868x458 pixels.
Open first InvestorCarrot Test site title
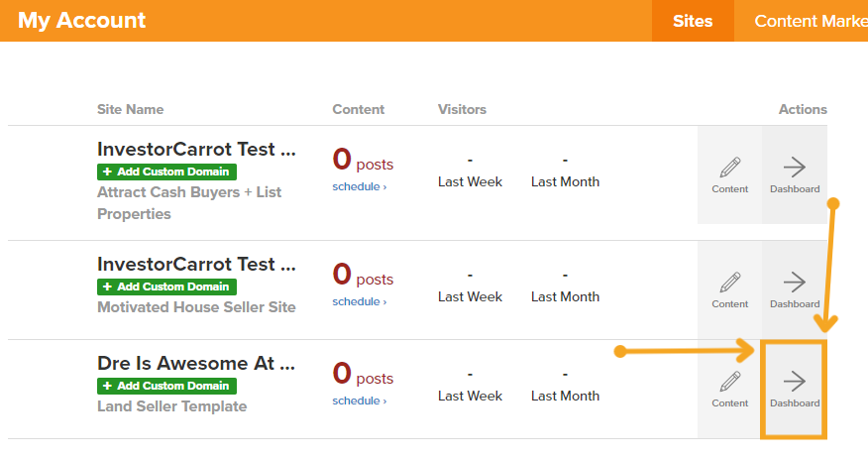click(196, 149)
